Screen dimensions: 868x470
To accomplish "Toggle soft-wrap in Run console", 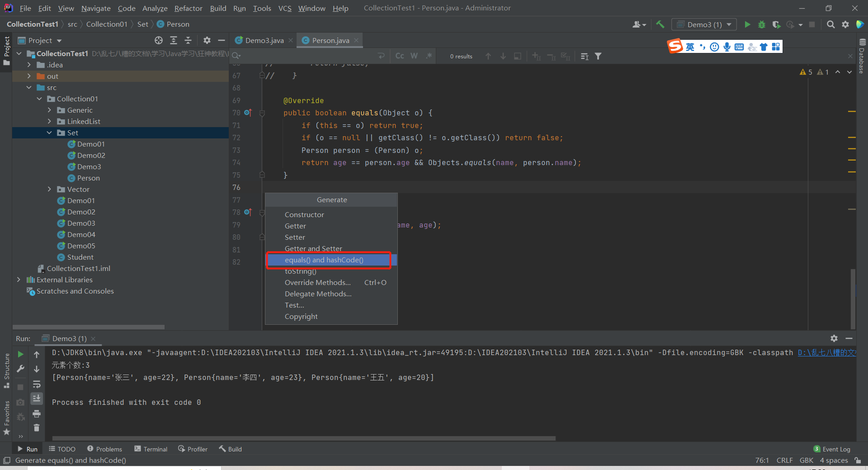I will point(37,384).
